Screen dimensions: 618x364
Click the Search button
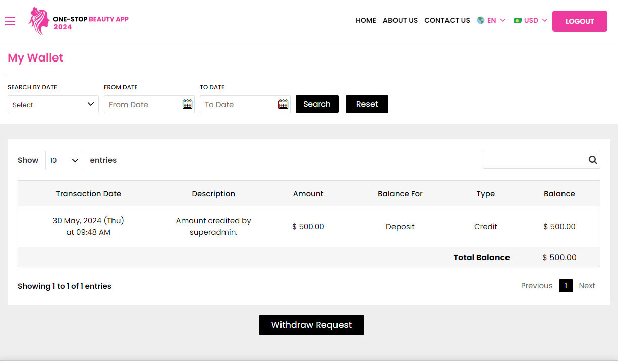pos(317,104)
